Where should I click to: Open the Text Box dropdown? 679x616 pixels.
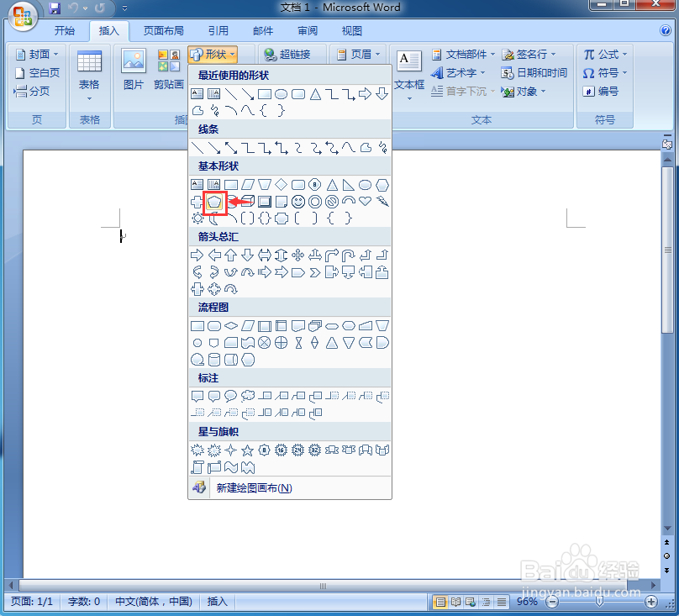pos(409,76)
